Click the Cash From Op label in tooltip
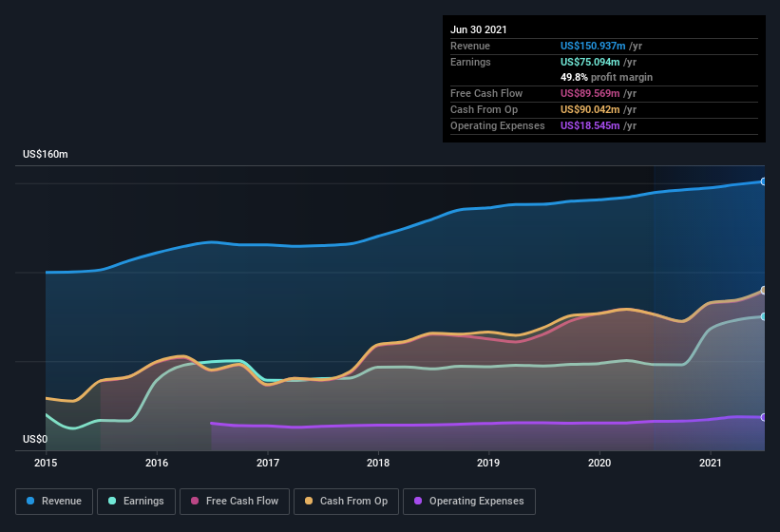This screenshot has width=780, height=532. click(484, 109)
